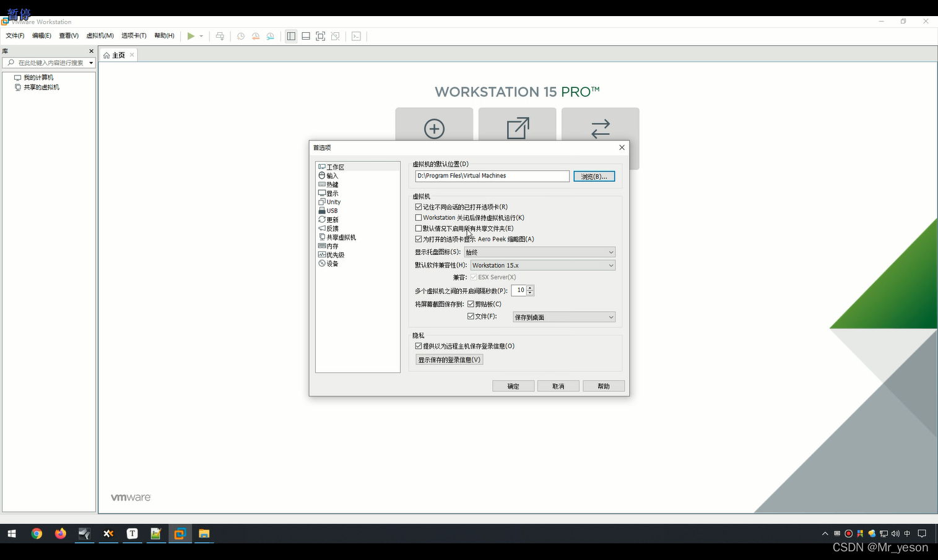The height and width of the screenshot is (560, 938).
Task: Select 共享的虚拟机 in the library tree
Action: tap(41, 87)
